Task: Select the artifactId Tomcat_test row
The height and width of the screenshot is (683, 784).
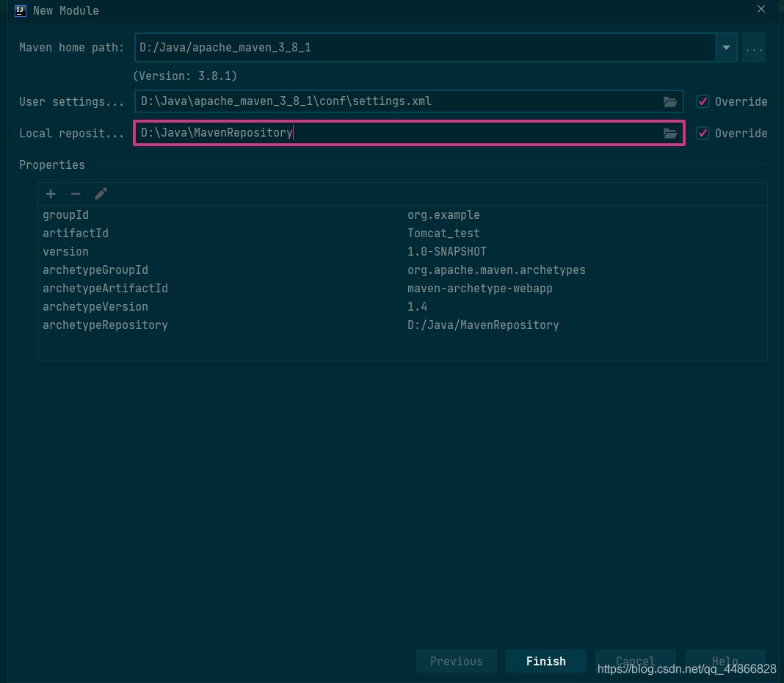Action: click(x=220, y=234)
